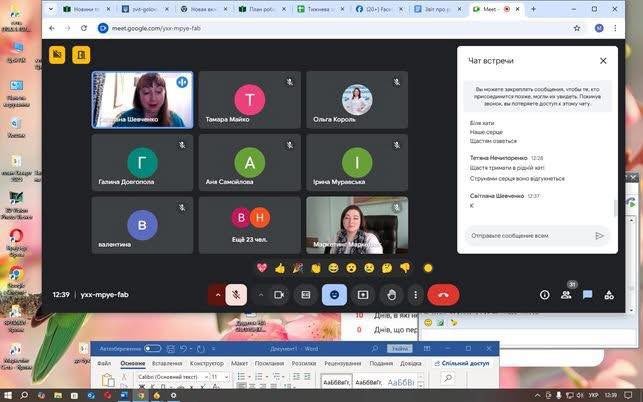Unmute the microphone in Meet controls
Screen dimensions: 643x402
click(236, 295)
